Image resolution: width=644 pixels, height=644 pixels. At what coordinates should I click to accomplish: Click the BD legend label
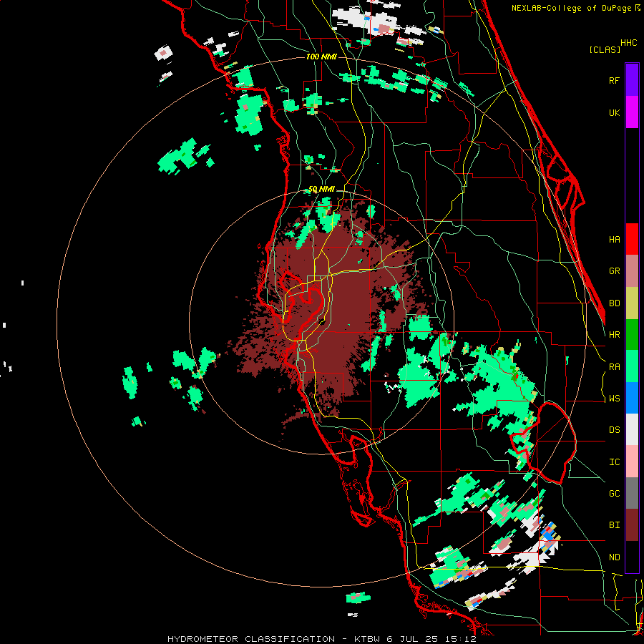click(614, 303)
